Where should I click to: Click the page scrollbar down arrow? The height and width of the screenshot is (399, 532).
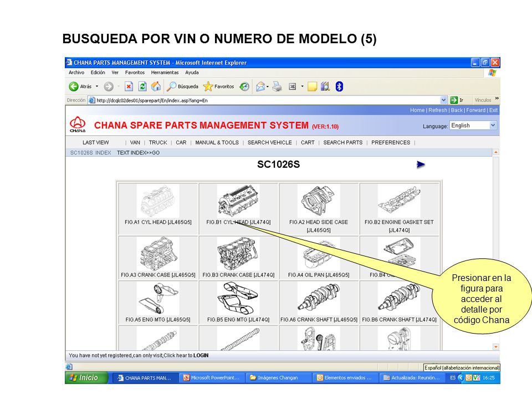point(495,347)
